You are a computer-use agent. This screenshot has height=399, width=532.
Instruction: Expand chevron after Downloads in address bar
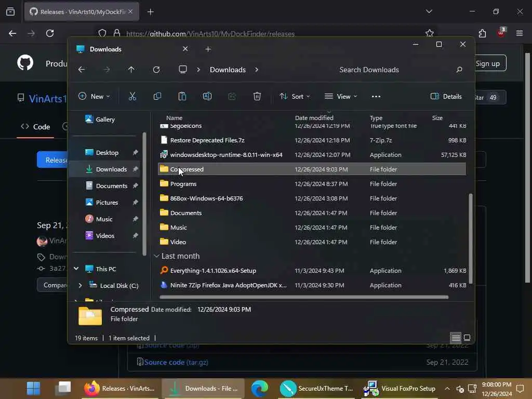[x=257, y=70]
